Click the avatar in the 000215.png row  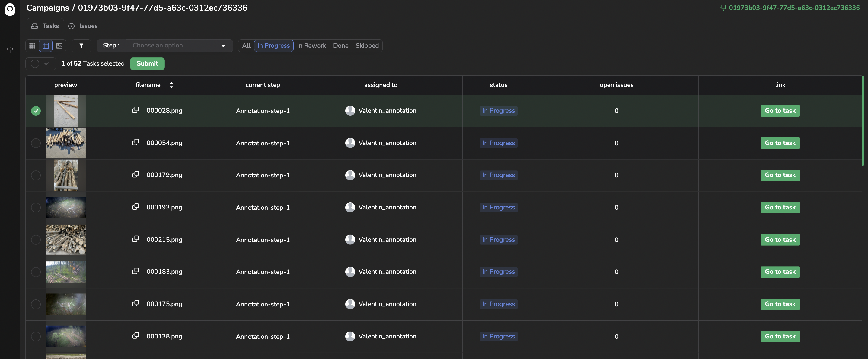click(350, 240)
